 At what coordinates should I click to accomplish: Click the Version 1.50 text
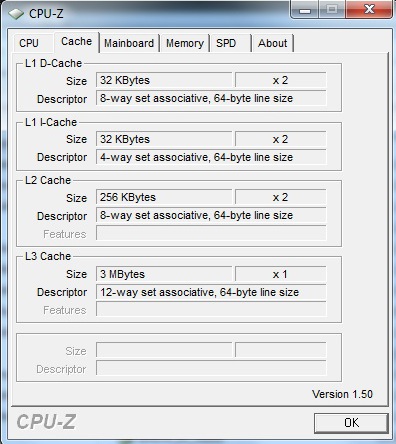pyautogui.click(x=342, y=394)
